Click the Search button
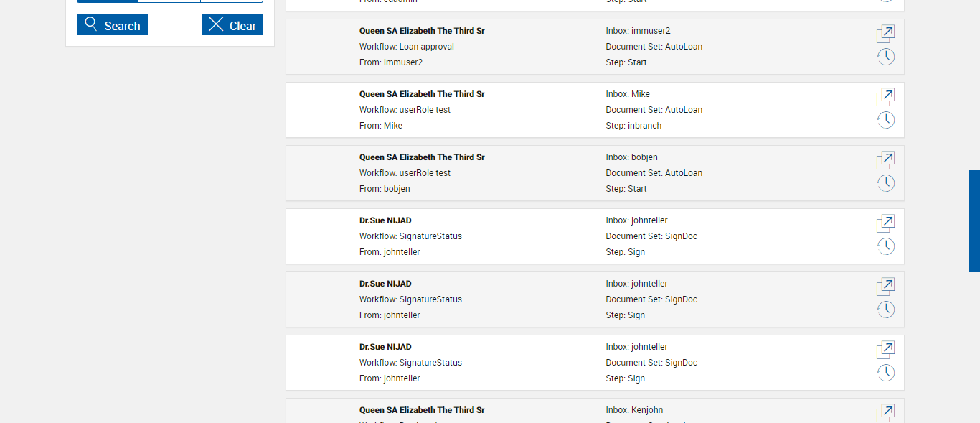The image size is (980, 423). tap(112, 25)
